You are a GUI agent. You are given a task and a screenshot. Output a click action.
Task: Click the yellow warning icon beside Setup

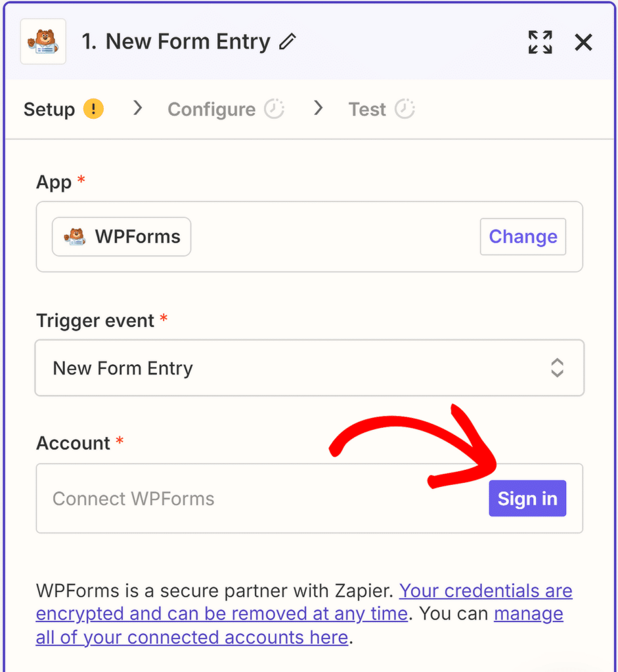click(x=93, y=109)
